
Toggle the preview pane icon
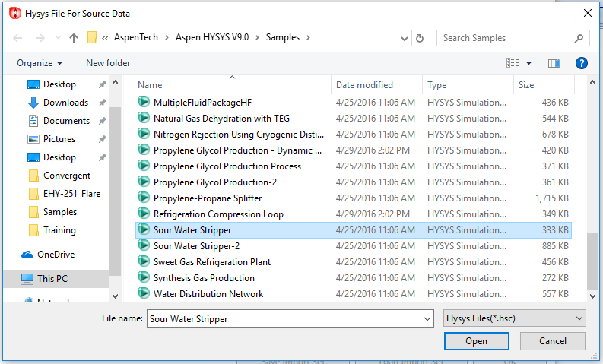pos(554,63)
